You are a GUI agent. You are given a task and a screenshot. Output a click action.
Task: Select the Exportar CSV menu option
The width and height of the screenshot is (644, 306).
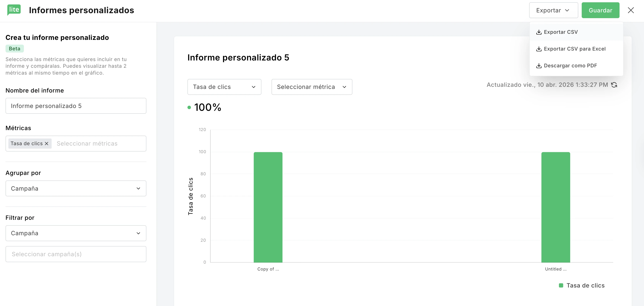pyautogui.click(x=560, y=32)
